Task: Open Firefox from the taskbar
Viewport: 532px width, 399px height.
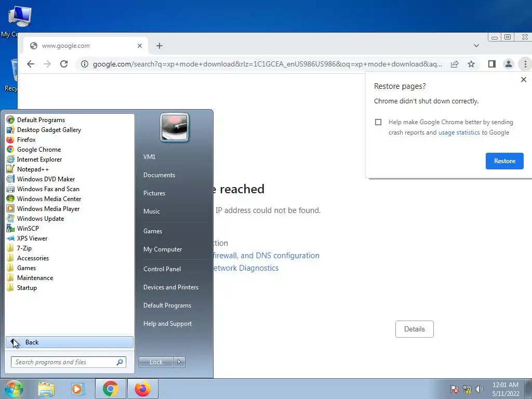Action: tap(142, 389)
